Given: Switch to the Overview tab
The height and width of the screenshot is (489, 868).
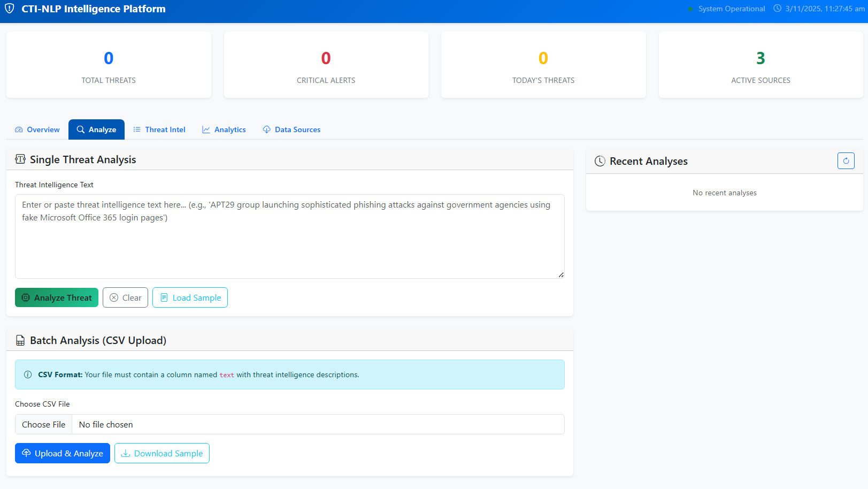Looking at the screenshot, I should click(37, 129).
